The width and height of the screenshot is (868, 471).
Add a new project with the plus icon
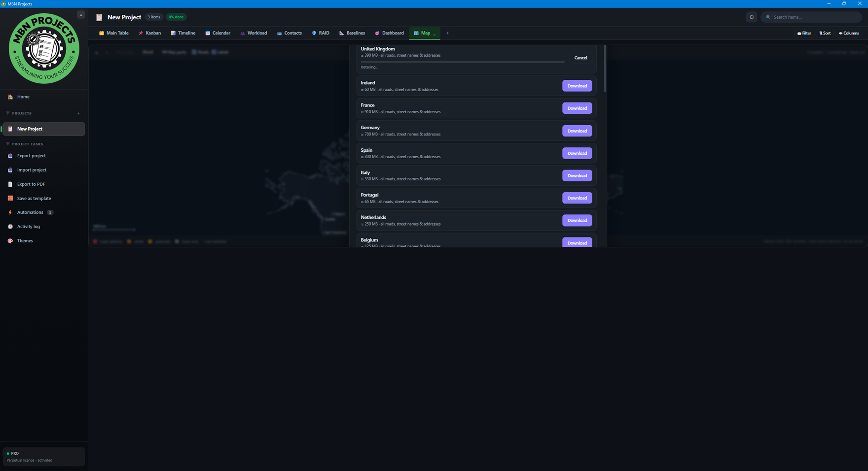point(79,113)
